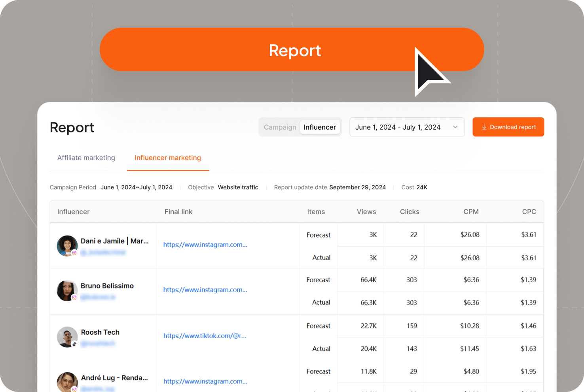The width and height of the screenshot is (584, 392).
Task: Click the Instagram badge on Bruno Belissimo's avatar
Action: click(74, 298)
